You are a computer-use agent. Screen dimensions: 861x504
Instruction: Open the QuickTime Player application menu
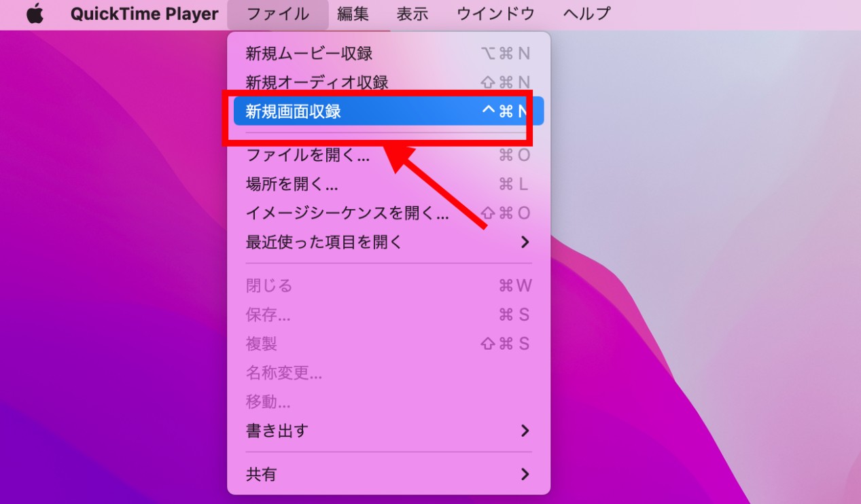tap(143, 14)
